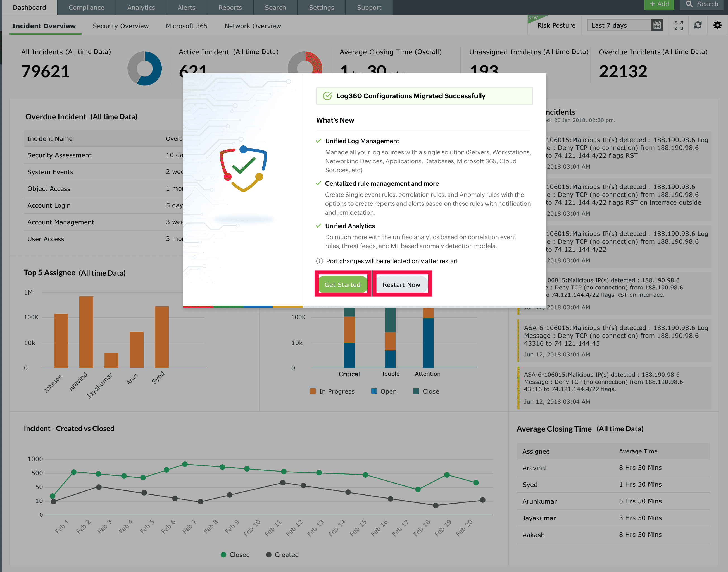This screenshot has width=728, height=572.
Task: Click the Unified Log Management heading
Action: point(362,141)
